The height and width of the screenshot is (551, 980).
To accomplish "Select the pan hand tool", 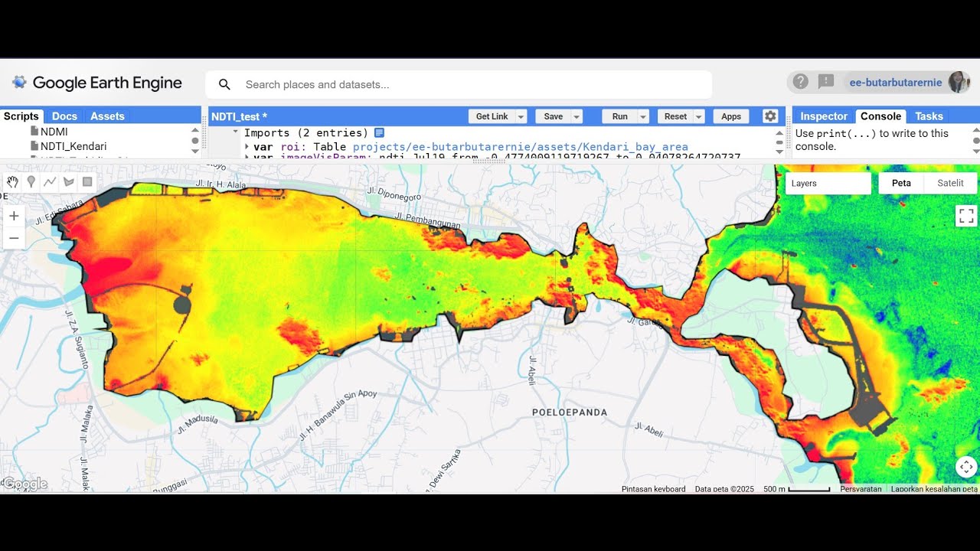I will click(x=12, y=182).
